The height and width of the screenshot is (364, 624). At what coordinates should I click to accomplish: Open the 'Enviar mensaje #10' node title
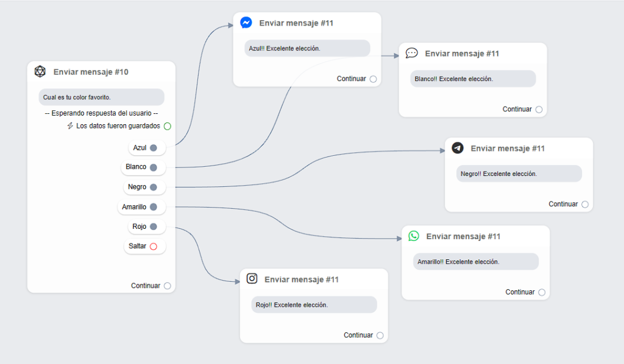[91, 72]
